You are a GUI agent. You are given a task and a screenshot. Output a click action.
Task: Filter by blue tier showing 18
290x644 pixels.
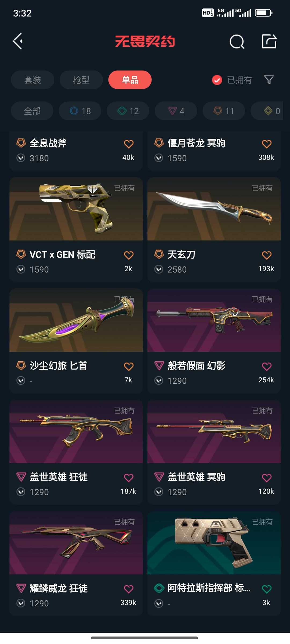(x=80, y=111)
